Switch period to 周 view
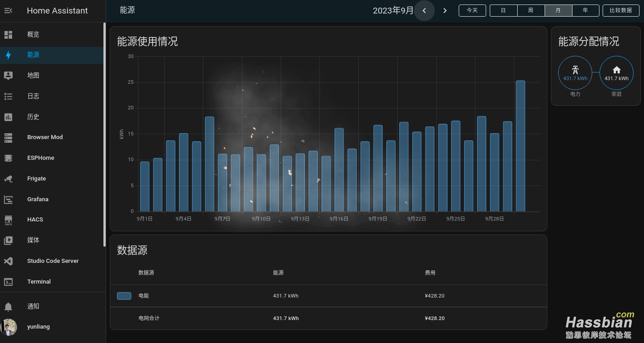 pos(531,10)
